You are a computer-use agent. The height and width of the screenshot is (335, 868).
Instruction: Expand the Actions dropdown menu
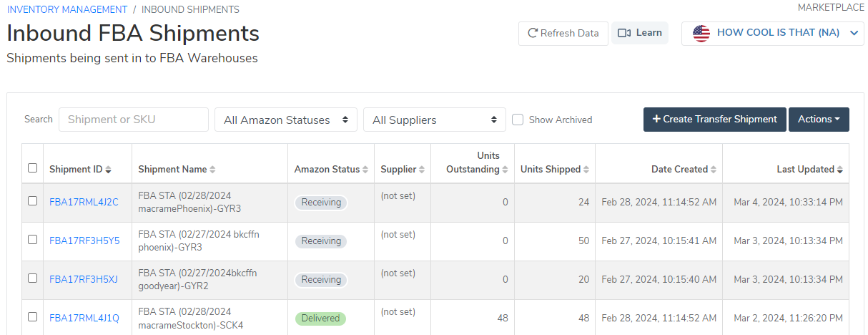point(819,120)
